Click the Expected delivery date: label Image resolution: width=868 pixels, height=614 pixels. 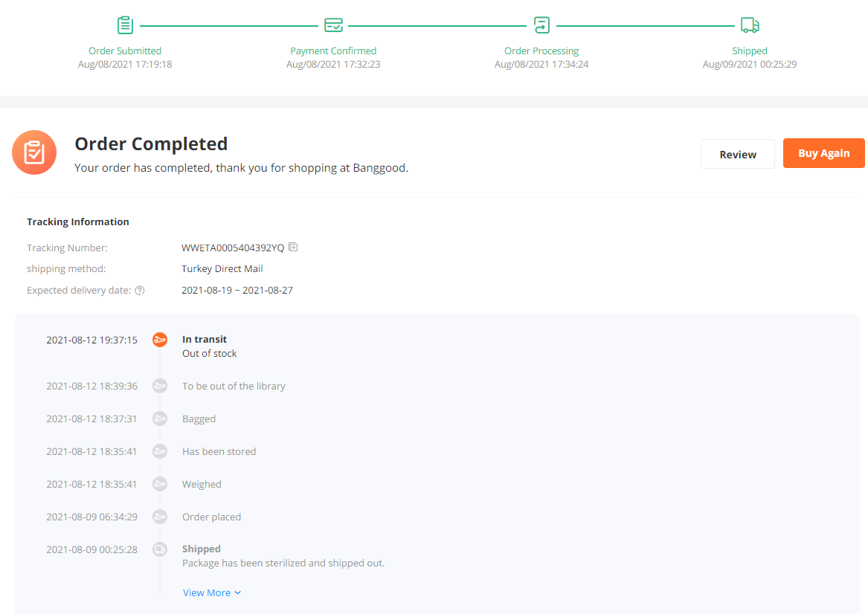pyautogui.click(x=79, y=291)
